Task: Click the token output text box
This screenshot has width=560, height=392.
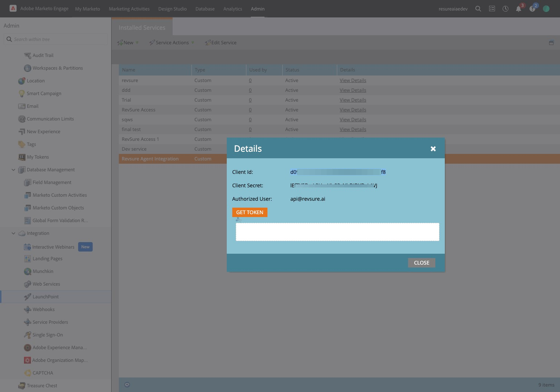Action: click(338, 232)
